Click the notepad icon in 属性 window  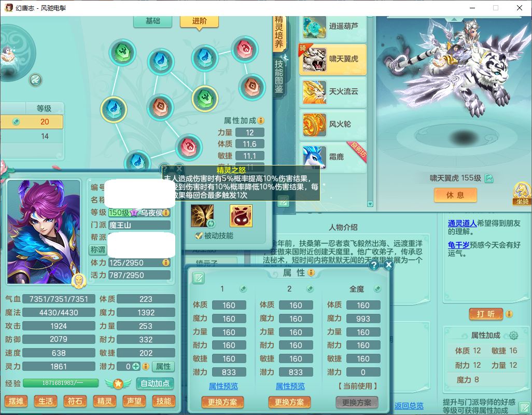pos(198,278)
